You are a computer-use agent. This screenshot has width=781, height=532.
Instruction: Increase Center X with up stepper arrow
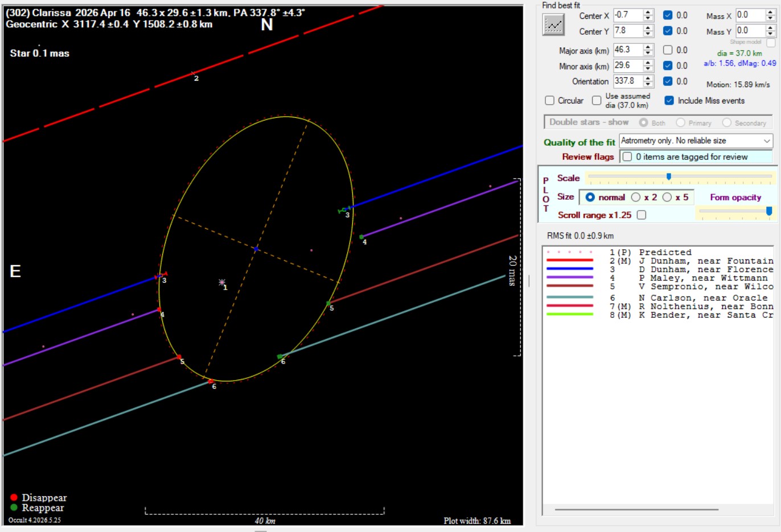coord(648,13)
